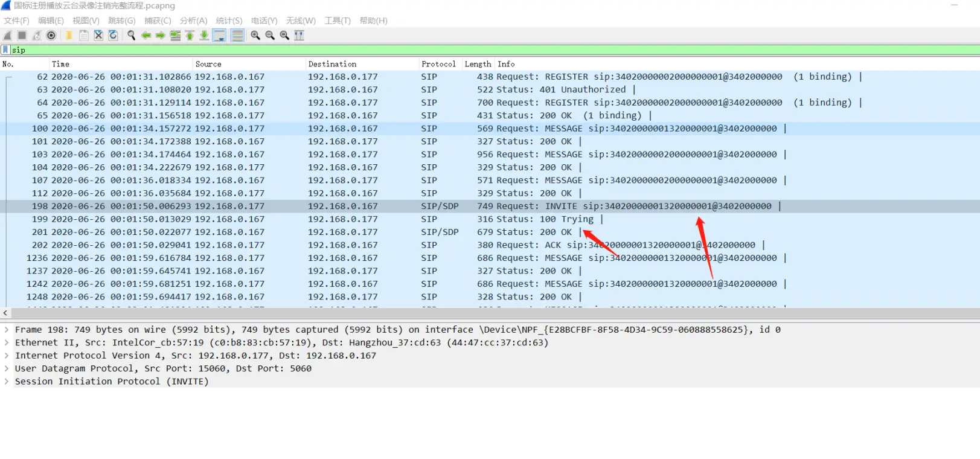Screen dimensions: 980x459
Task: Click the capture options gear icon
Action: click(51, 36)
